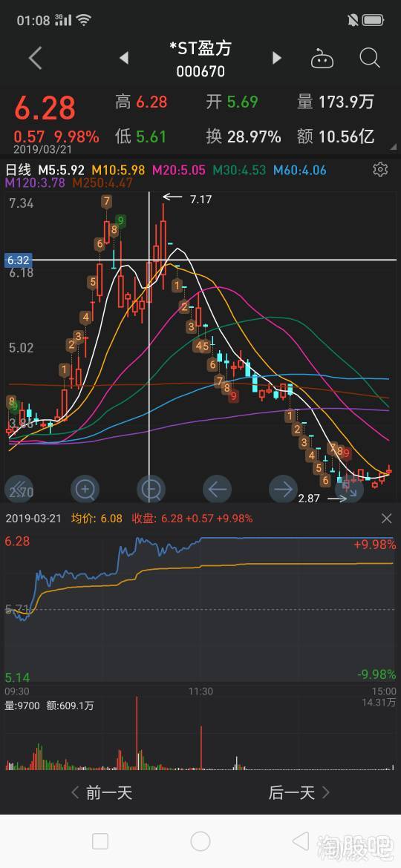Tap the M20:5.05 moving average label
This screenshot has width=401, height=868.
coord(179,170)
